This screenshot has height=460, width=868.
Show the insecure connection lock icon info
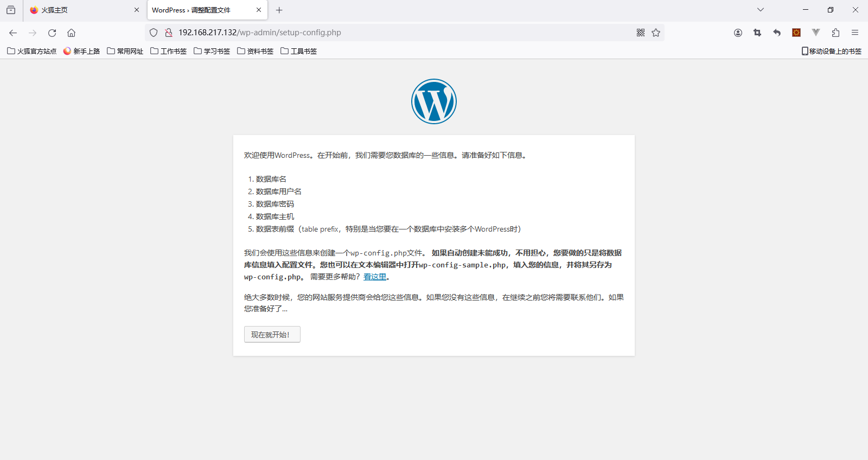[x=169, y=33]
